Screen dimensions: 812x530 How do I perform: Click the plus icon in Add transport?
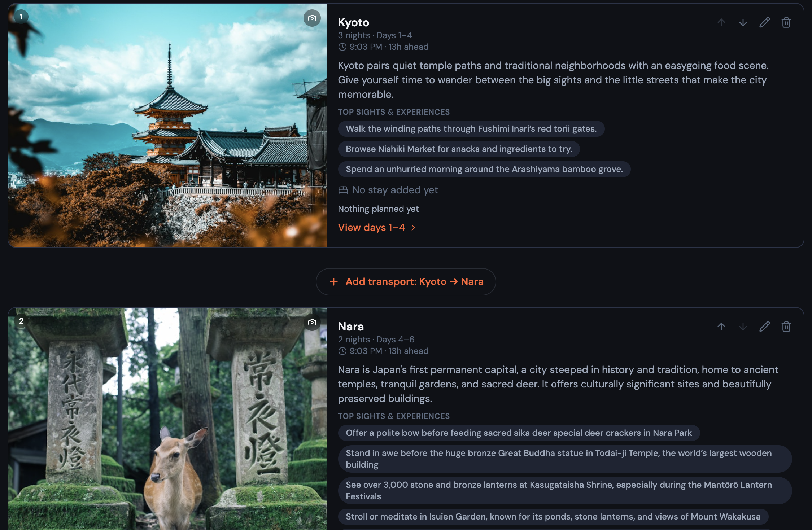[x=334, y=282]
